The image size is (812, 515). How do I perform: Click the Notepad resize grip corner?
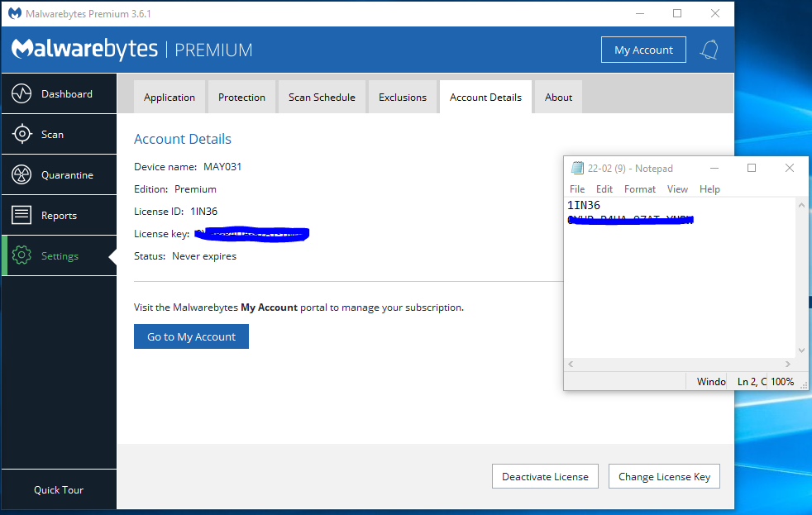[804, 385]
